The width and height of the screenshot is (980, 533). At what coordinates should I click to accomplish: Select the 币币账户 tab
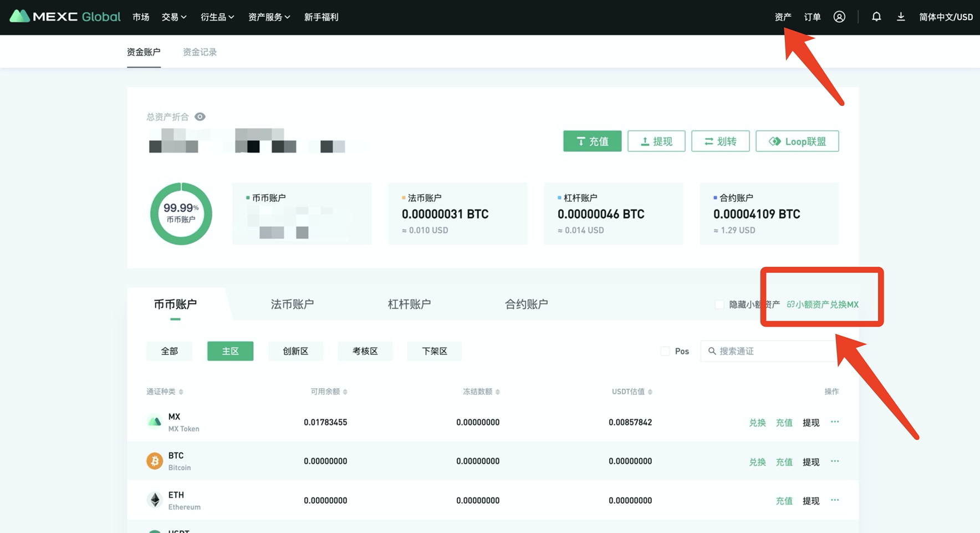pyautogui.click(x=175, y=304)
